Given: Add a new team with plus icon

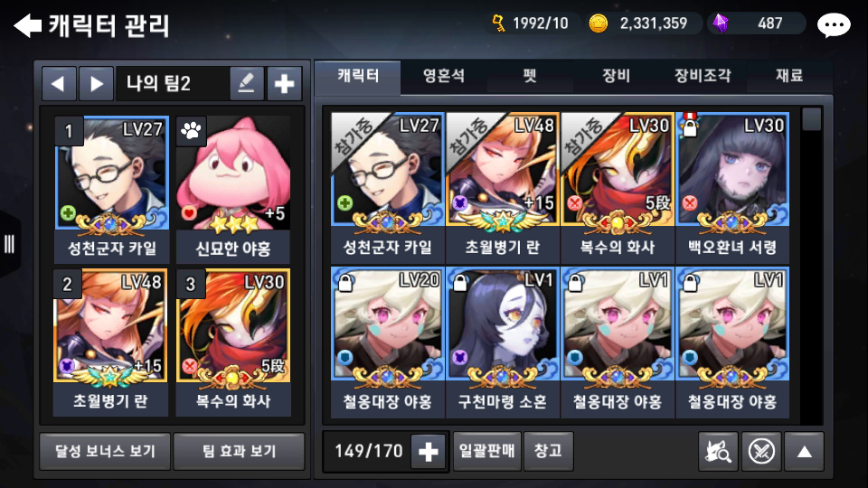Looking at the screenshot, I should 284,83.
